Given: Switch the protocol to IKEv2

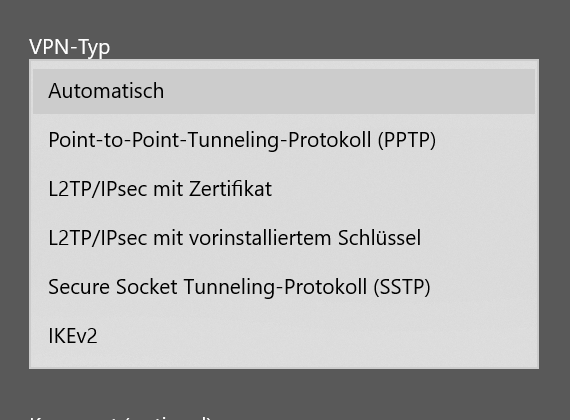Looking at the screenshot, I should [x=284, y=336].
